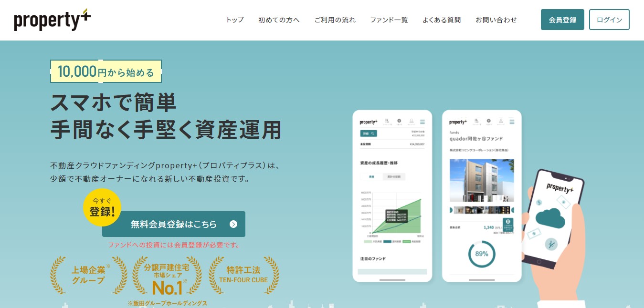
Task: Click the 上場企業グループ laurel badge
Action: pyautogui.click(x=89, y=275)
